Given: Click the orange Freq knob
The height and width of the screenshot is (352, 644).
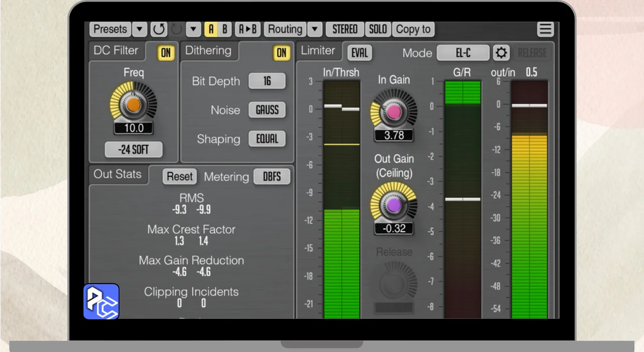Looking at the screenshot, I should (133, 105).
